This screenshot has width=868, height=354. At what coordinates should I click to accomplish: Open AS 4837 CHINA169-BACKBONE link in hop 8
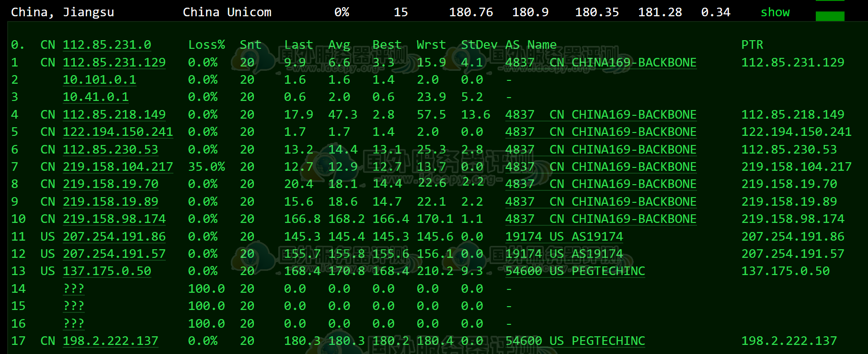[x=601, y=184]
